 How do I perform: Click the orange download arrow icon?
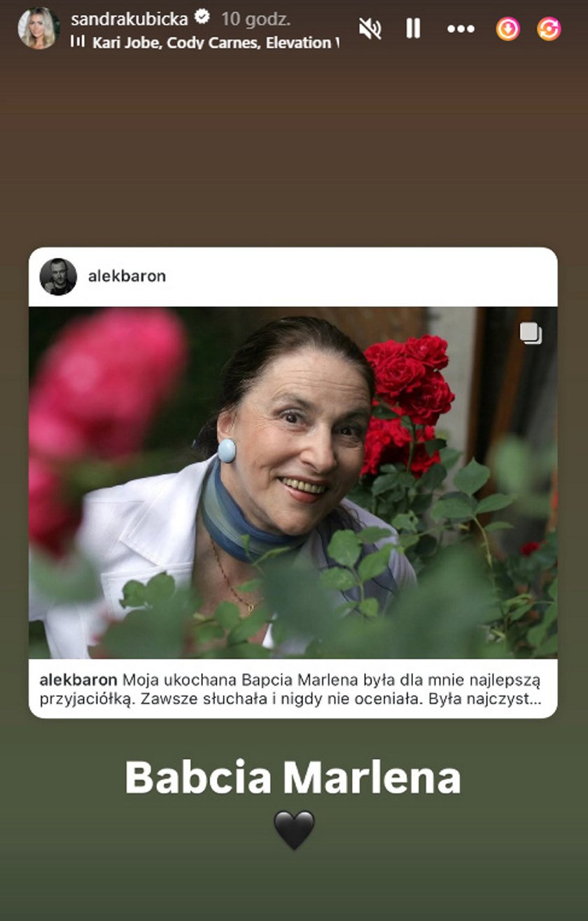click(x=508, y=29)
